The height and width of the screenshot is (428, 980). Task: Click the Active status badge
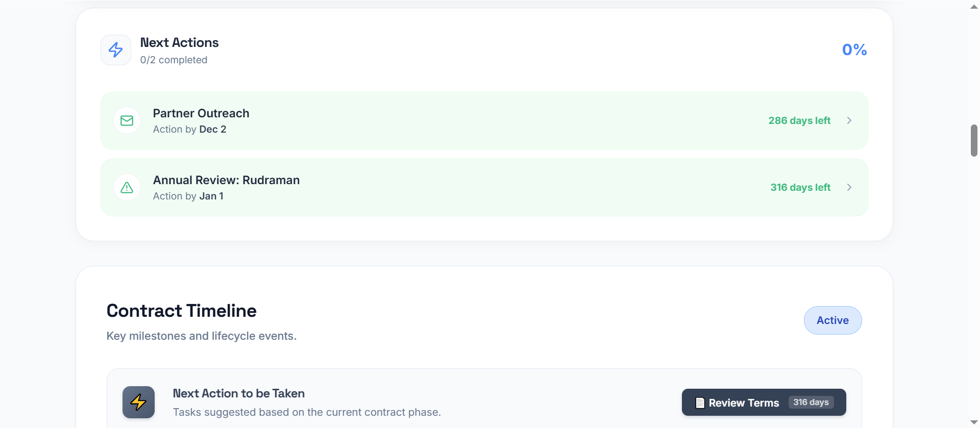(832, 320)
